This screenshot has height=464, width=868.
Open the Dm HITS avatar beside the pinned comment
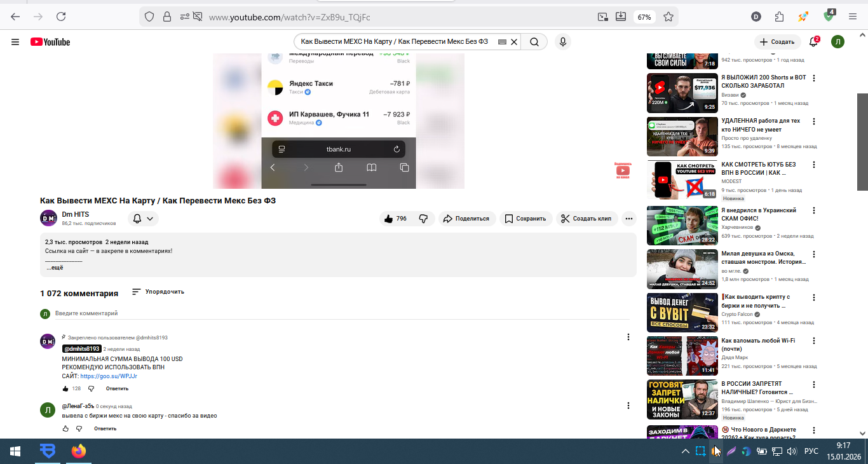48,341
